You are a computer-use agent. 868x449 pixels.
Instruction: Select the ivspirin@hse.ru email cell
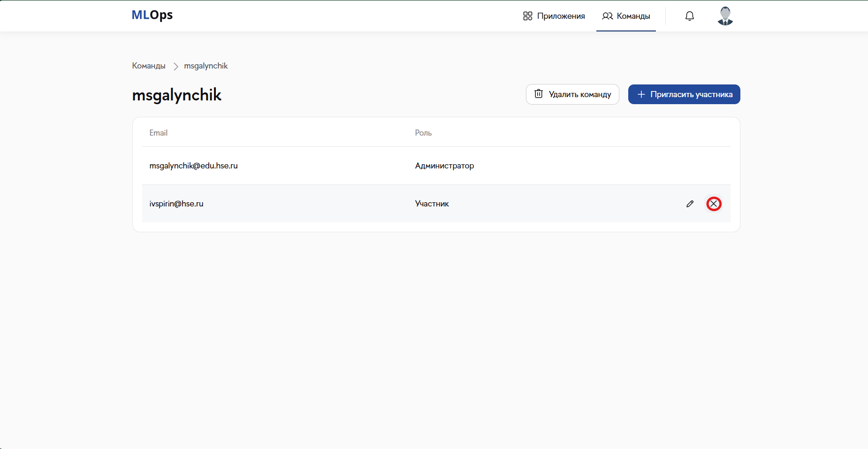[x=176, y=204]
